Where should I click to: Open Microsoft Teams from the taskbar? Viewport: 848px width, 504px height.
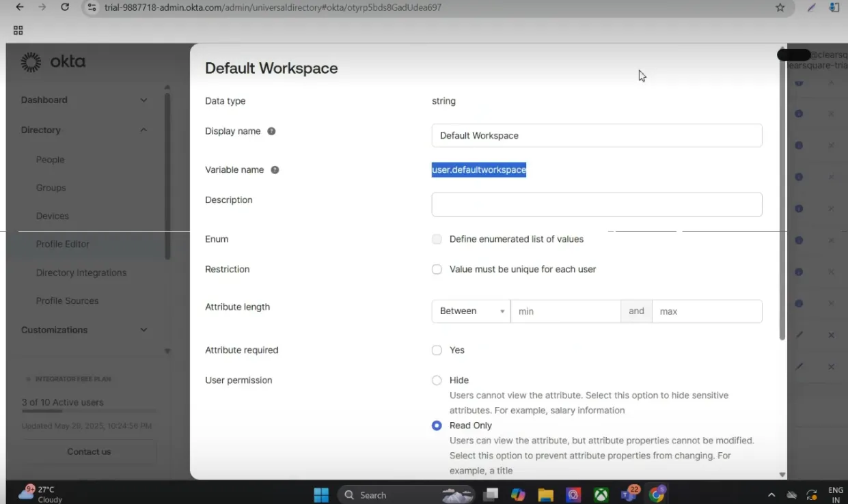629,494
